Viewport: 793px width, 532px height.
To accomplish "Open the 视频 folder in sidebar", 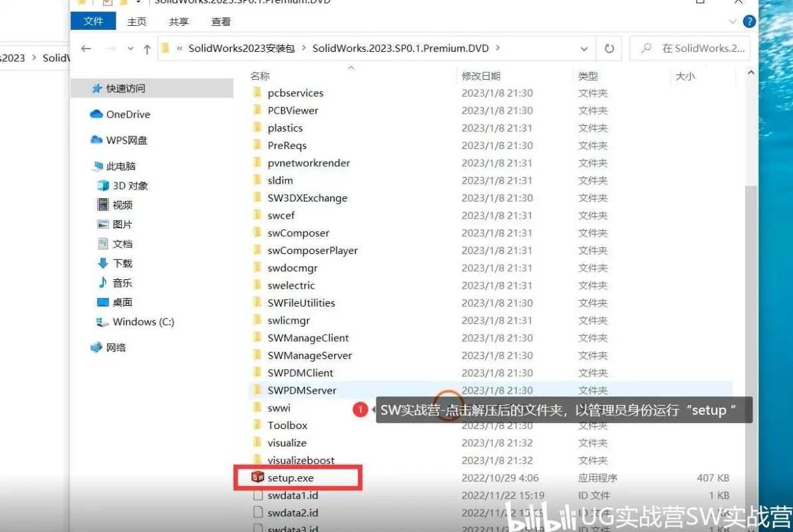I will click(114, 205).
